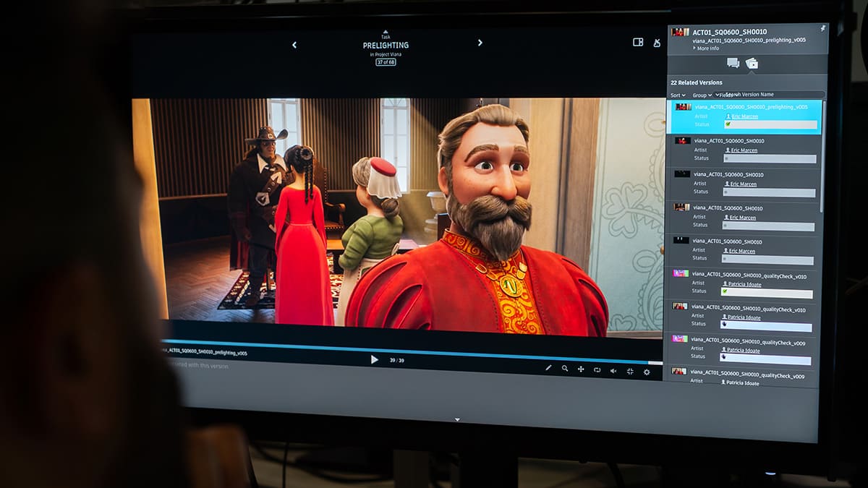Edit the status field under qualityCheck_v009
This screenshot has width=868, height=488.
766,359
